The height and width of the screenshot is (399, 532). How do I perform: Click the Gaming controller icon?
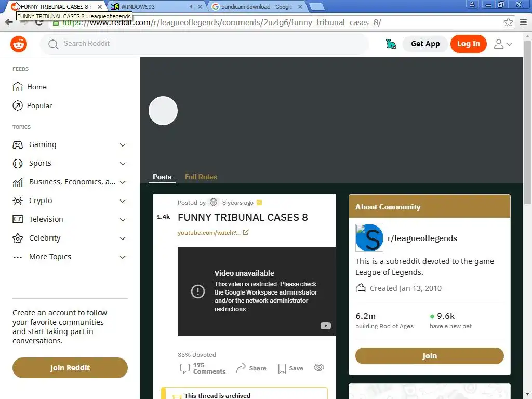18,145
